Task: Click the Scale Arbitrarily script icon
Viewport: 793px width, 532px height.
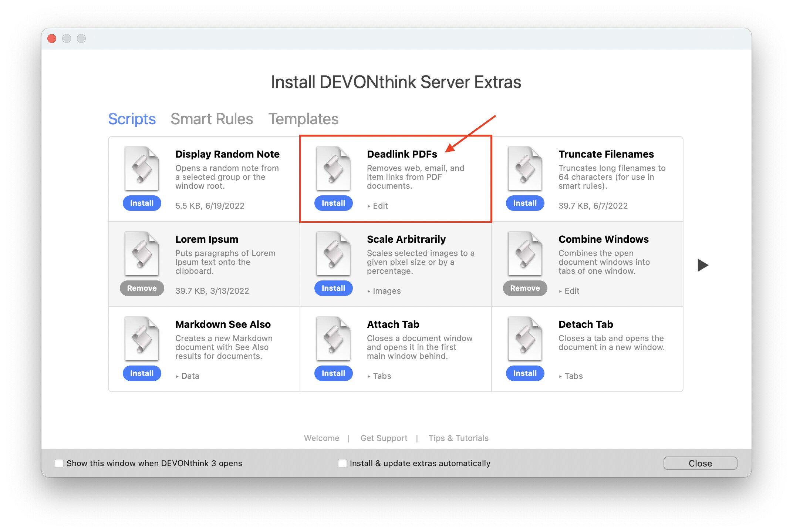Action: [x=334, y=254]
